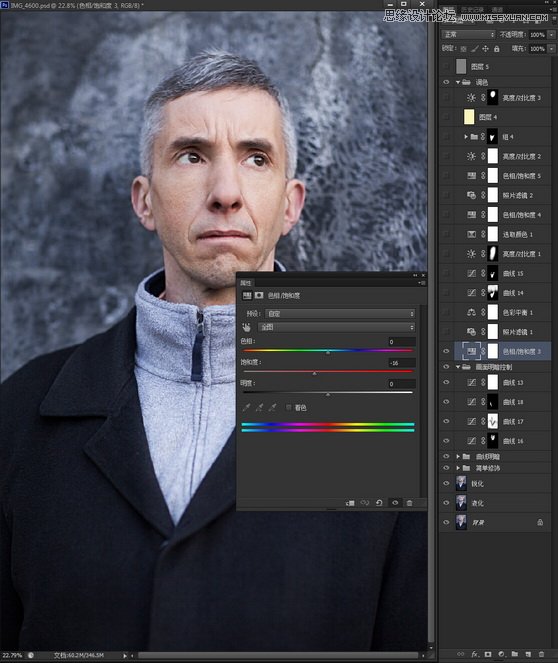Click the add-to-sample eyedropper
This screenshot has height=663, width=558.
click(260, 407)
